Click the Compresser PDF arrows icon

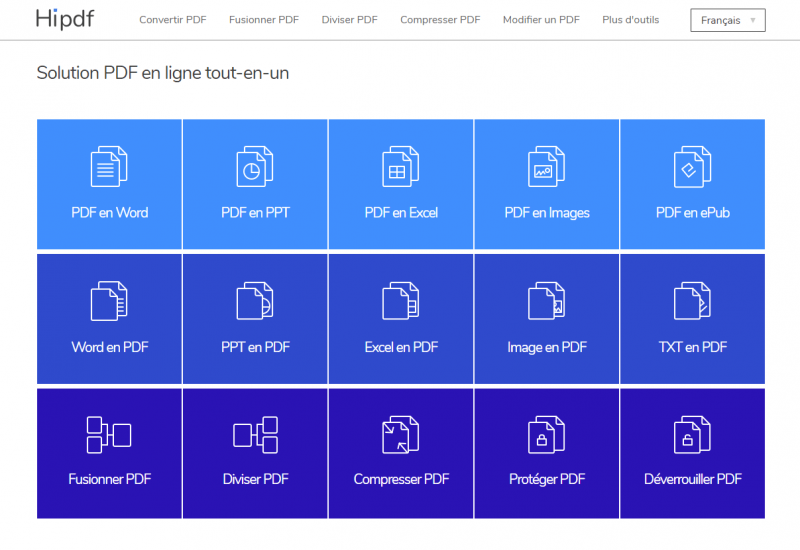tap(401, 435)
